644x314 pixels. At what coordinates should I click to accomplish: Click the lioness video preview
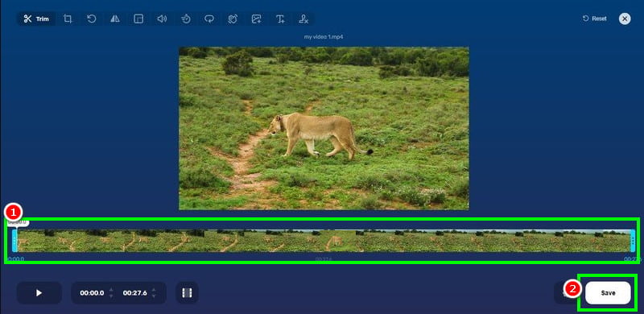click(x=324, y=128)
